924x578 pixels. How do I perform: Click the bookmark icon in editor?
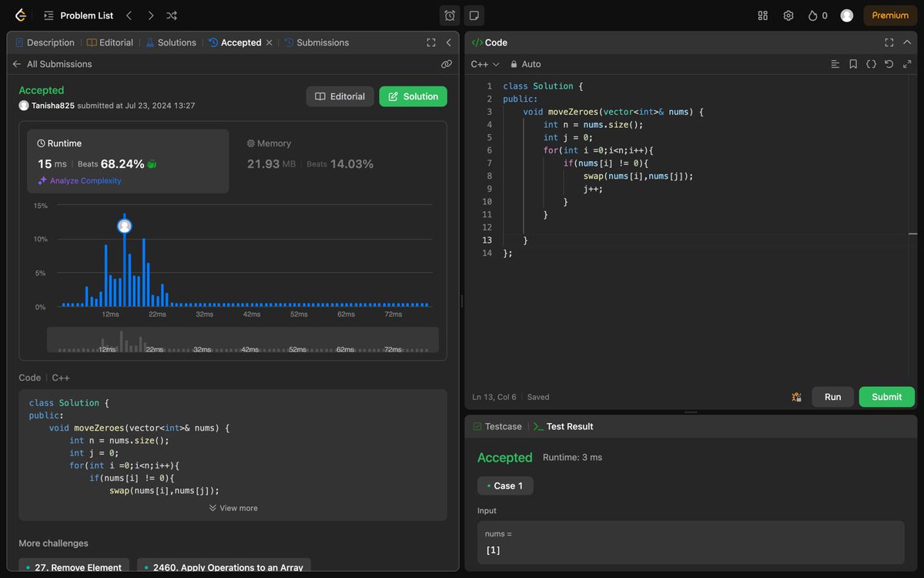coord(853,64)
